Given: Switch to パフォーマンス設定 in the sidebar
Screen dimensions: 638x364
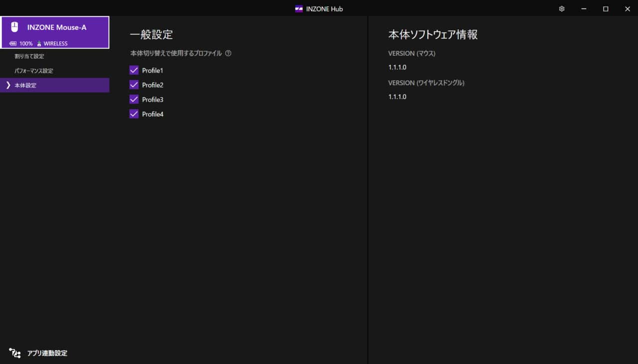Looking at the screenshot, I should pyautogui.click(x=34, y=71).
